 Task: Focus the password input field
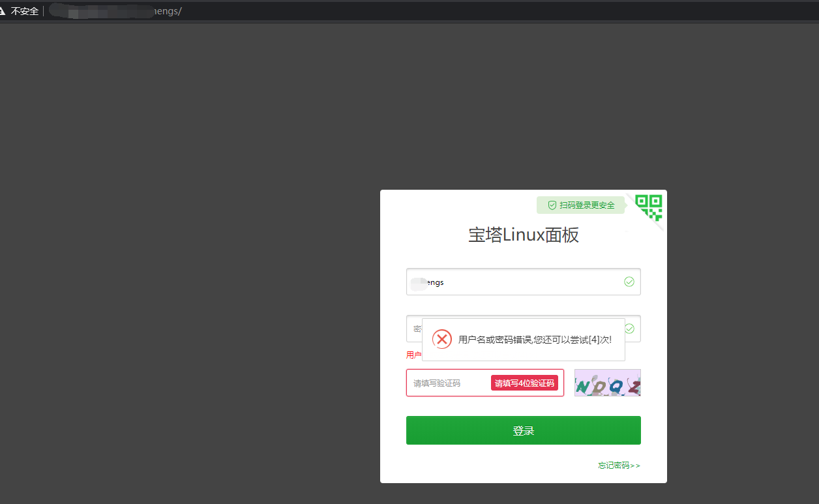(x=524, y=329)
